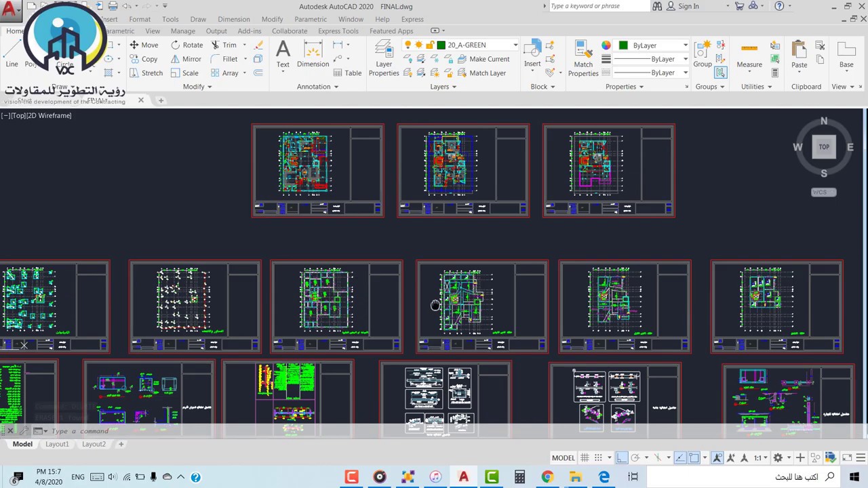Screen dimensions: 868x488
Task: Select the Fillet tool
Action: (x=224, y=59)
